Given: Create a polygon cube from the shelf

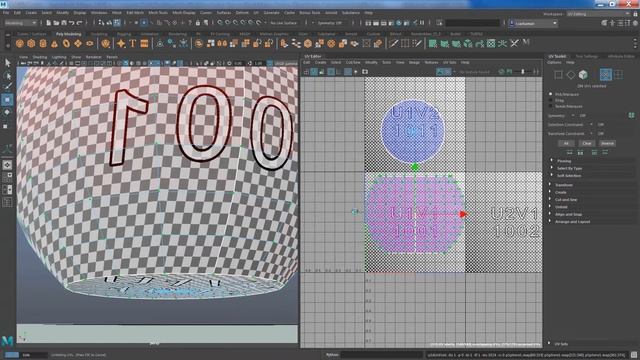Looking at the screenshot, I should pos(31,43).
